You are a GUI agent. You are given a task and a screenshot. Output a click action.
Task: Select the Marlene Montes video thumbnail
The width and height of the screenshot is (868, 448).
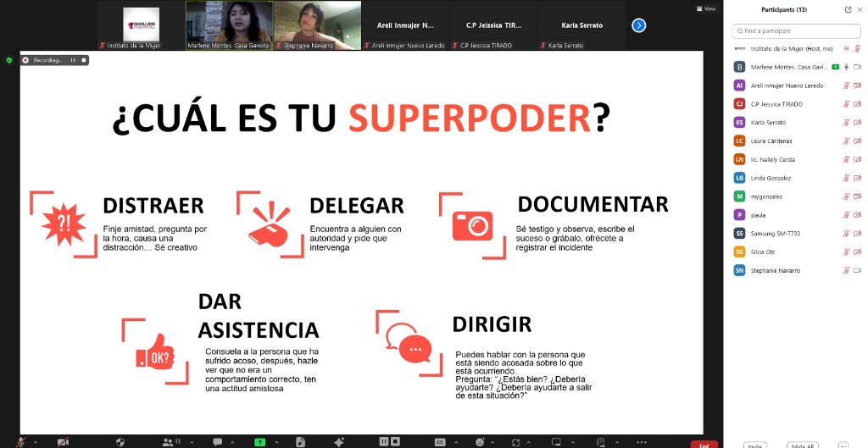pos(229,25)
